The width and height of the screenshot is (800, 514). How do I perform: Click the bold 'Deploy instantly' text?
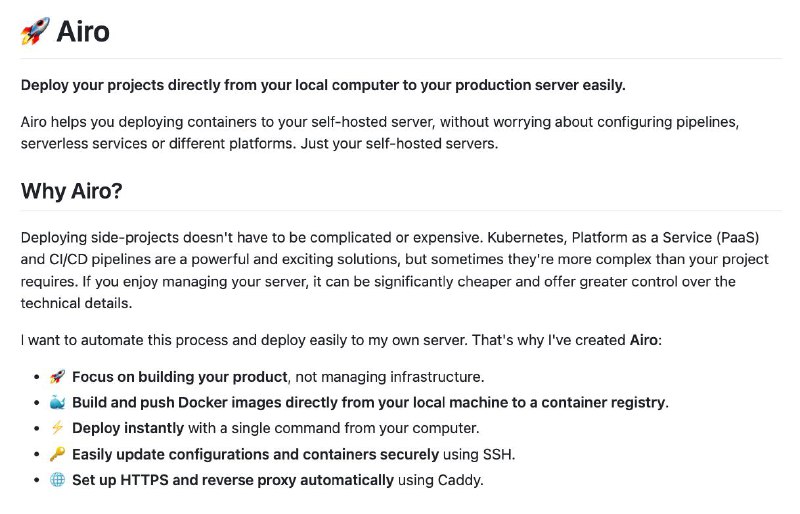[128, 428]
